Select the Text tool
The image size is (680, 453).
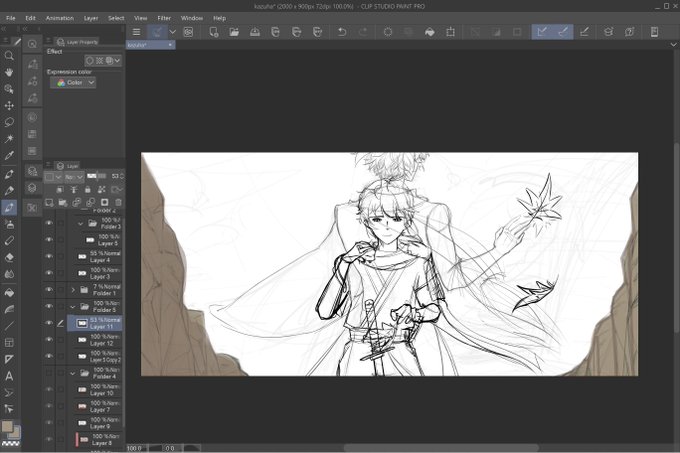9,376
